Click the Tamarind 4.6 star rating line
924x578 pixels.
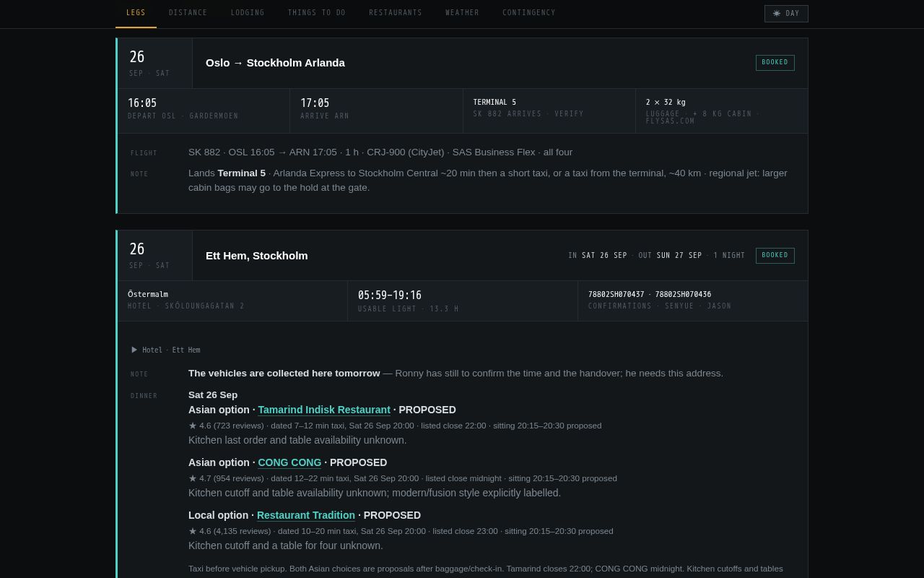click(x=395, y=426)
